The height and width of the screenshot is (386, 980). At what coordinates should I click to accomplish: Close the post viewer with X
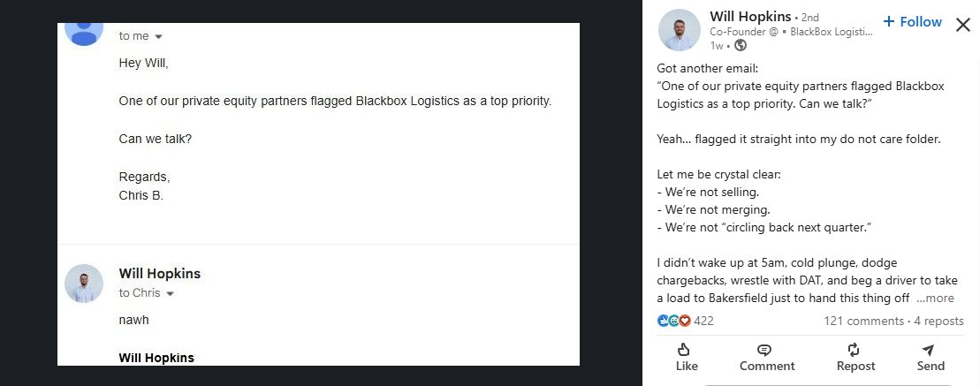click(x=963, y=25)
